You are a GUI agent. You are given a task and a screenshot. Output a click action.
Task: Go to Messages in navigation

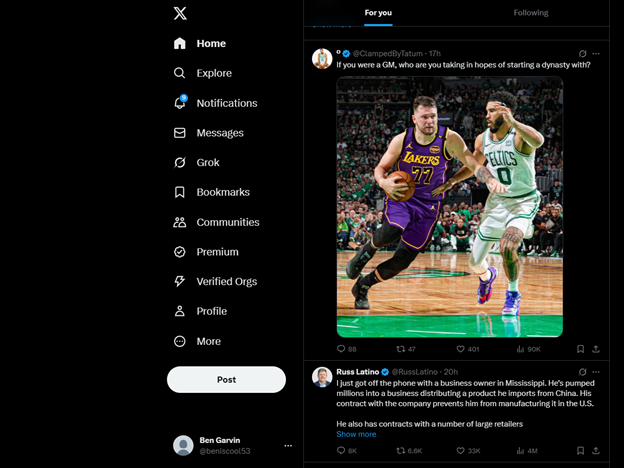(220, 133)
